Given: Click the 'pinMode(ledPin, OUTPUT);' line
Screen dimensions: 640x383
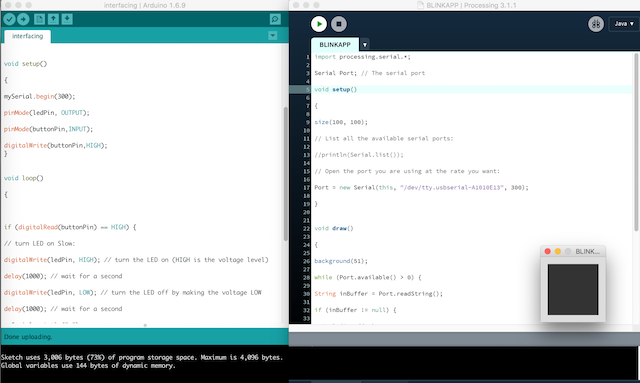Looking at the screenshot, I should click(x=47, y=113).
